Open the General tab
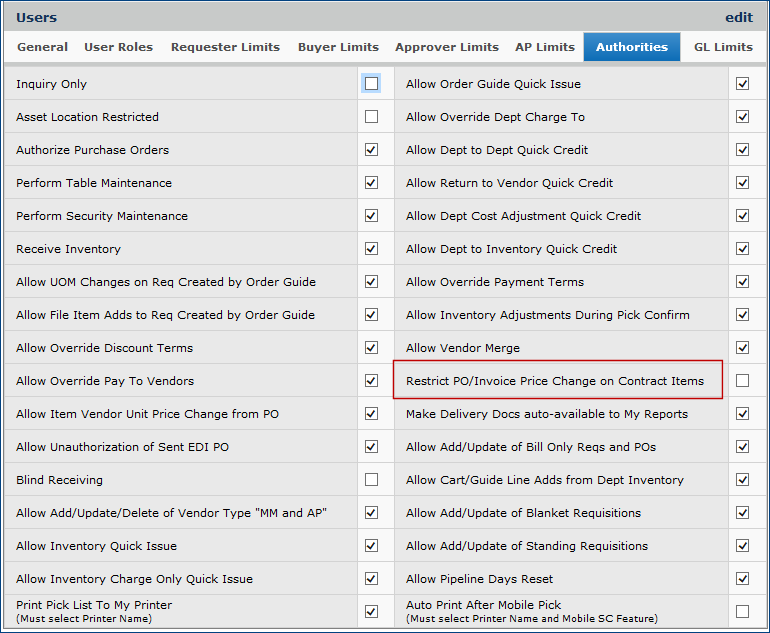 (x=42, y=47)
